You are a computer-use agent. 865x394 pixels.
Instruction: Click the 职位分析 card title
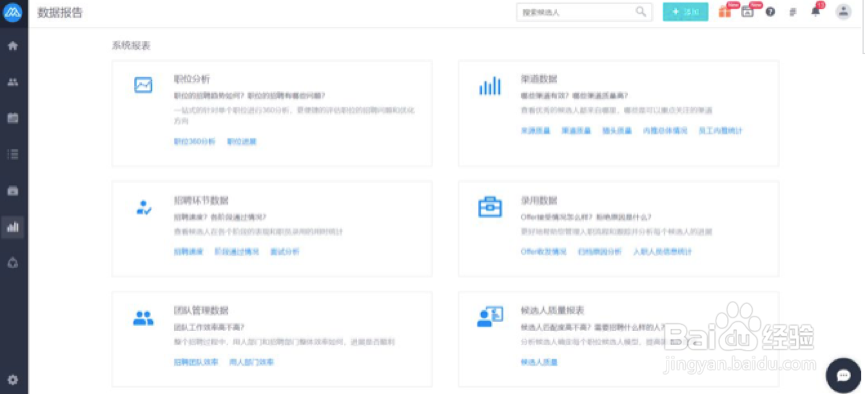(x=191, y=79)
